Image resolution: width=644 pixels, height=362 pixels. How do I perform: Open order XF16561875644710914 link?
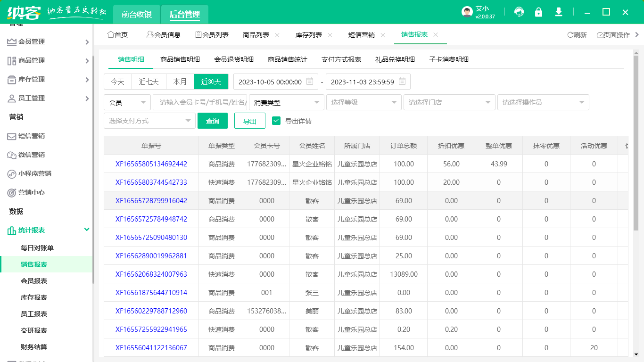click(x=151, y=292)
